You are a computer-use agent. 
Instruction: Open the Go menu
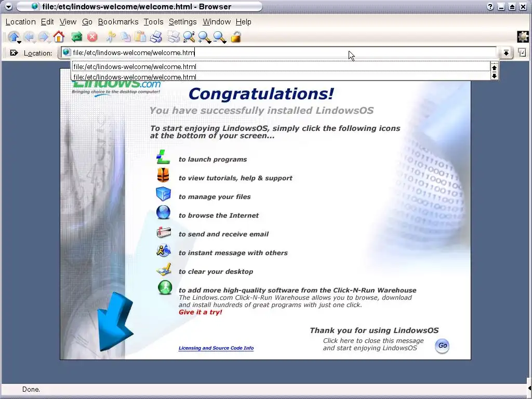tap(87, 22)
